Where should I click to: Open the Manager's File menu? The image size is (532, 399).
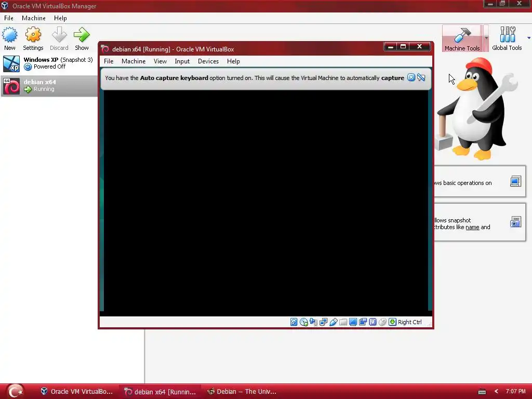9,18
